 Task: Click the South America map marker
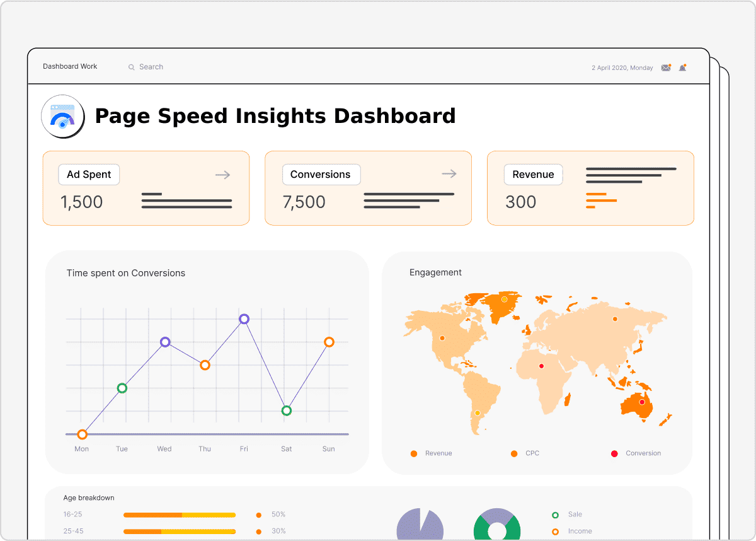tap(477, 414)
